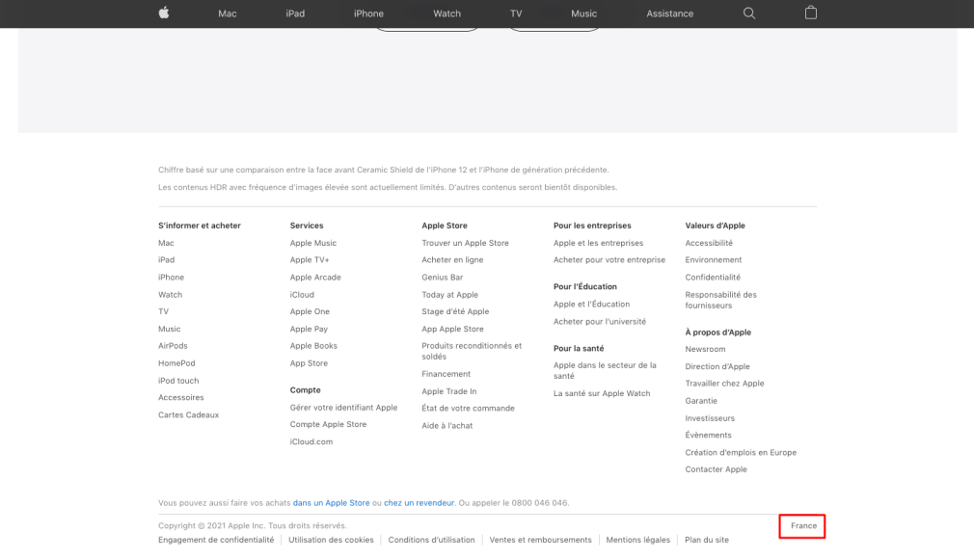Open Apple Arcade under Services
Image resolution: width=974 pixels, height=560 pixels.
314,278
